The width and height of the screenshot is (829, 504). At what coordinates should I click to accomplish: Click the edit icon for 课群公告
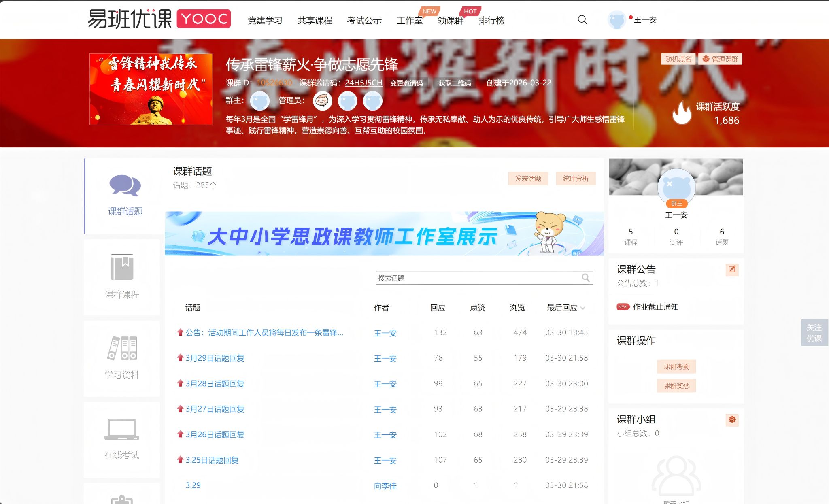[x=732, y=270]
